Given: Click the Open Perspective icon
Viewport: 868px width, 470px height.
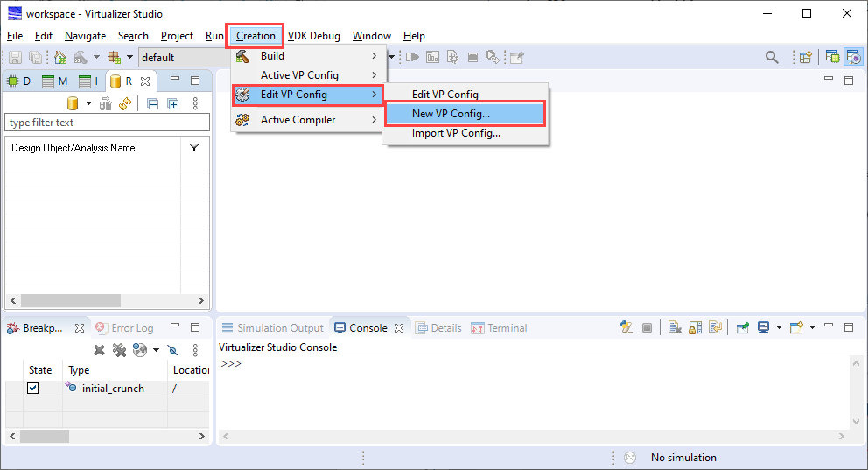Looking at the screenshot, I should [x=806, y=57].
